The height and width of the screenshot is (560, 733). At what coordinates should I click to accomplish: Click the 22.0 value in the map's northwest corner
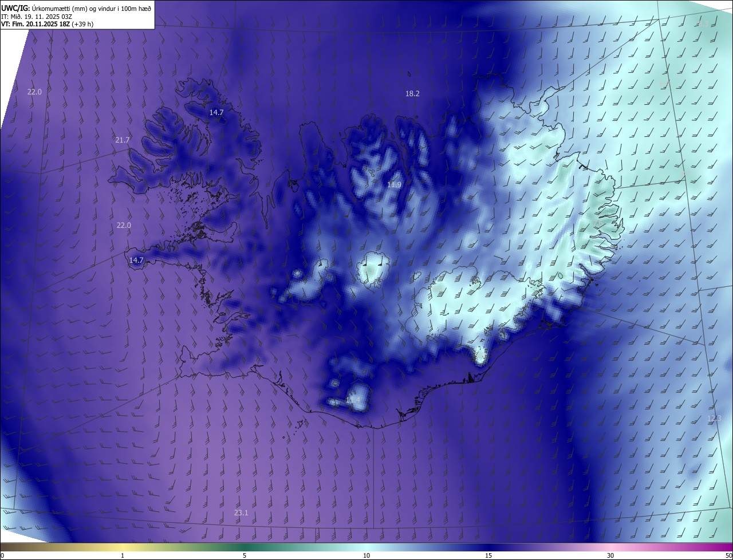click(34, 92)
